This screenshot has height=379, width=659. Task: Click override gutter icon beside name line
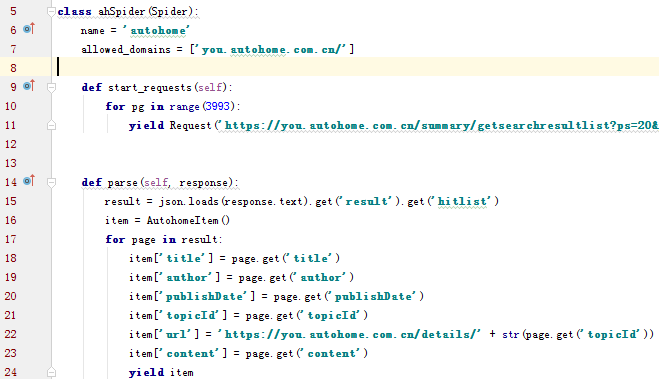pos(29,29)
